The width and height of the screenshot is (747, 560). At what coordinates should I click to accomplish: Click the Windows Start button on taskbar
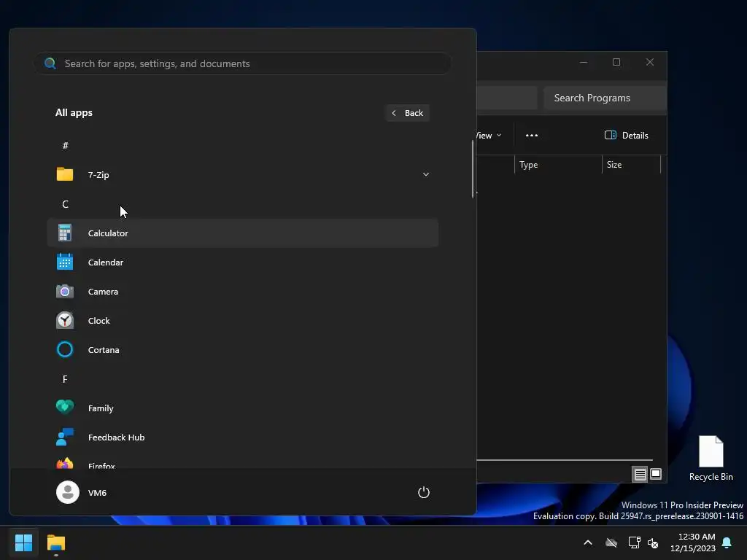[23, 542]
